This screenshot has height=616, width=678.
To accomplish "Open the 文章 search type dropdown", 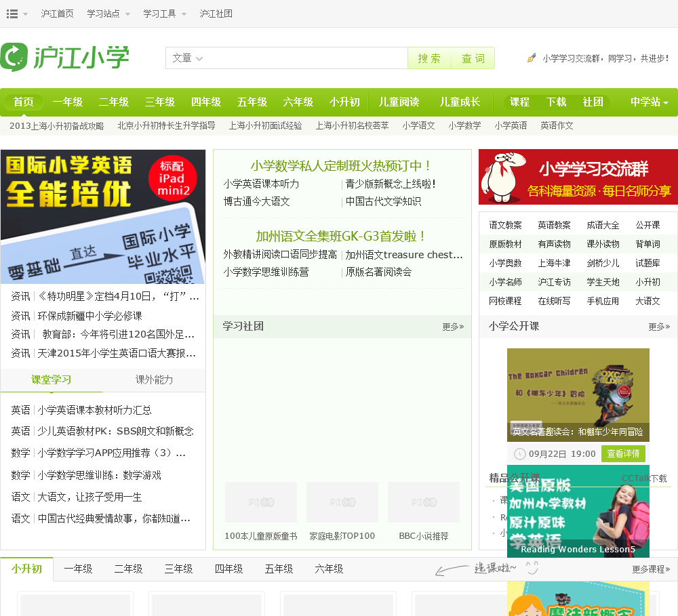I will 187,58.
